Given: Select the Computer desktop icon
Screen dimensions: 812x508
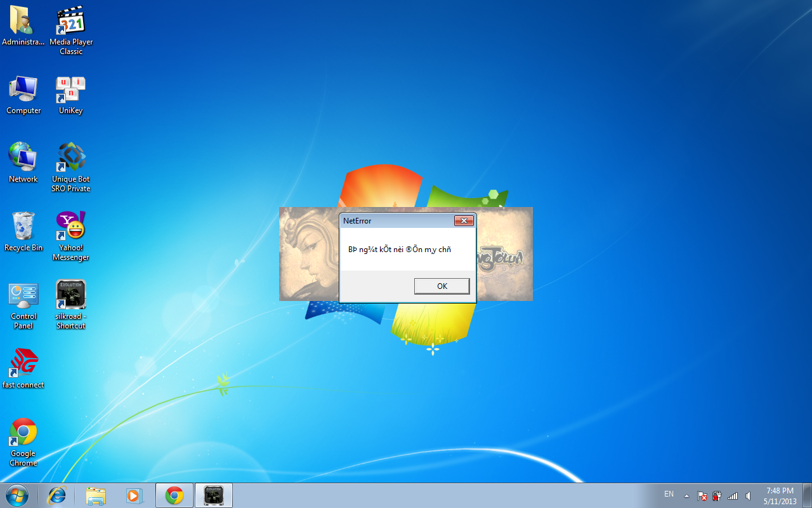Looking at the screenshot, I should click(23, 95).
